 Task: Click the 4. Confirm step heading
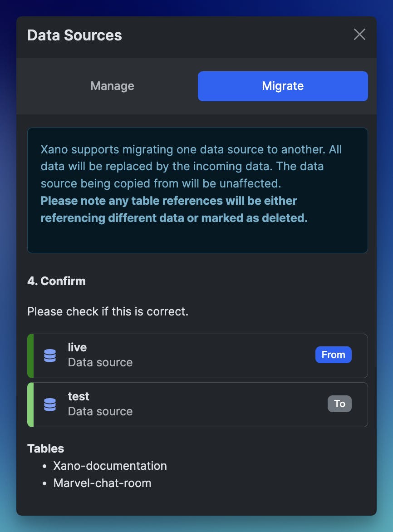coord(56,281)
